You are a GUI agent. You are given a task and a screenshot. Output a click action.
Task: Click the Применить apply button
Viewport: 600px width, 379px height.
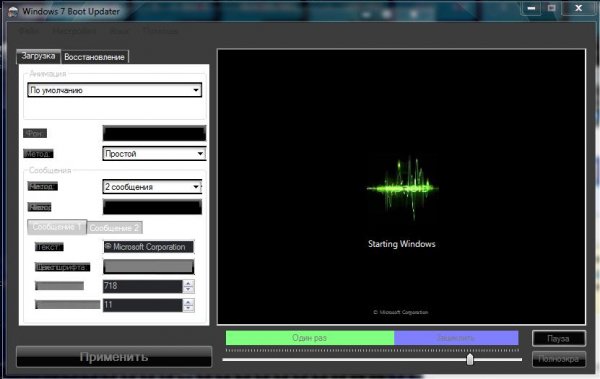pyautogui.click(x=114, y=357)
